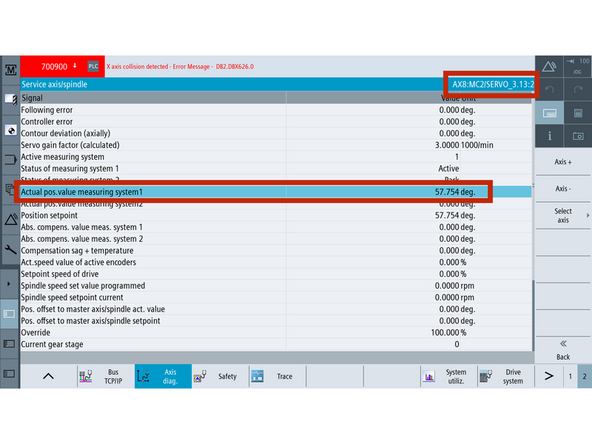The image size is (592, 444).
Task: Click the Signal column header
Action: click(153, 98)
